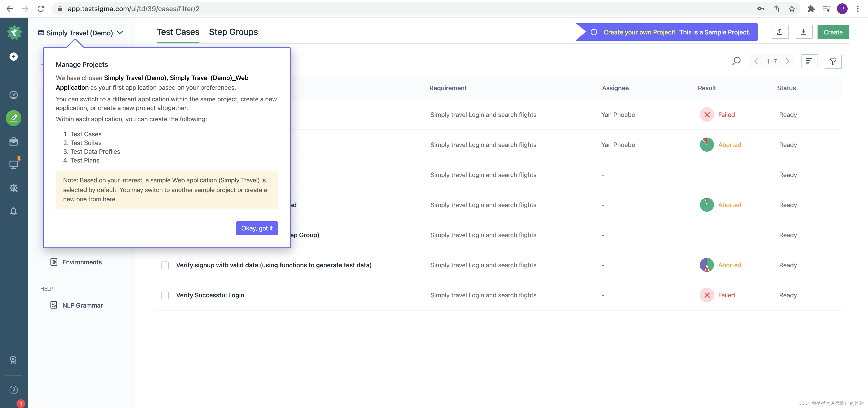Click the Okay, got it button
Viewport: 868px width, 408px height.
point(256,228)
